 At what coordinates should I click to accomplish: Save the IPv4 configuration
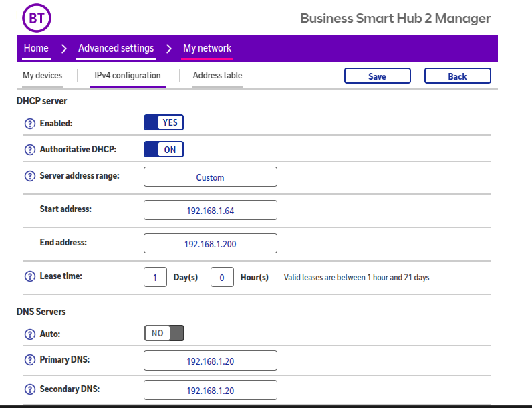[378, 76]
